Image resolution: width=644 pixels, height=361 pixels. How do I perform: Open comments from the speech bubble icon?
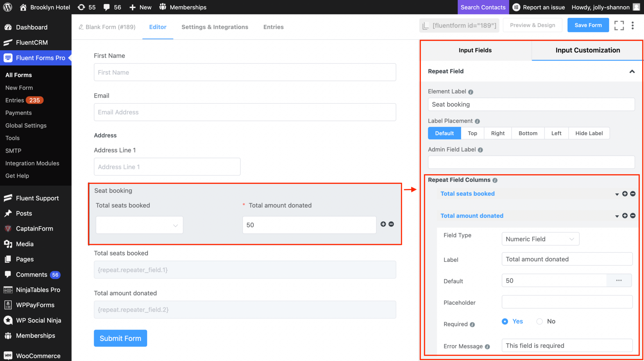[107, 7]
